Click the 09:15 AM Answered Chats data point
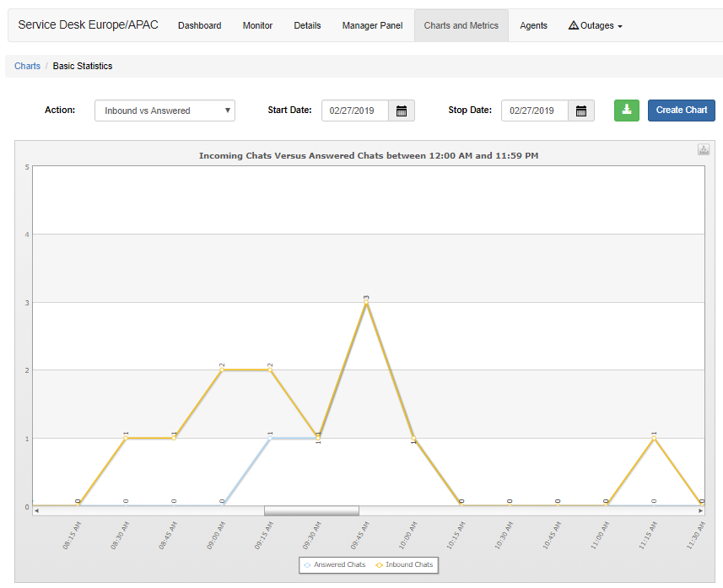723x588 pixels. click(270, 438)
